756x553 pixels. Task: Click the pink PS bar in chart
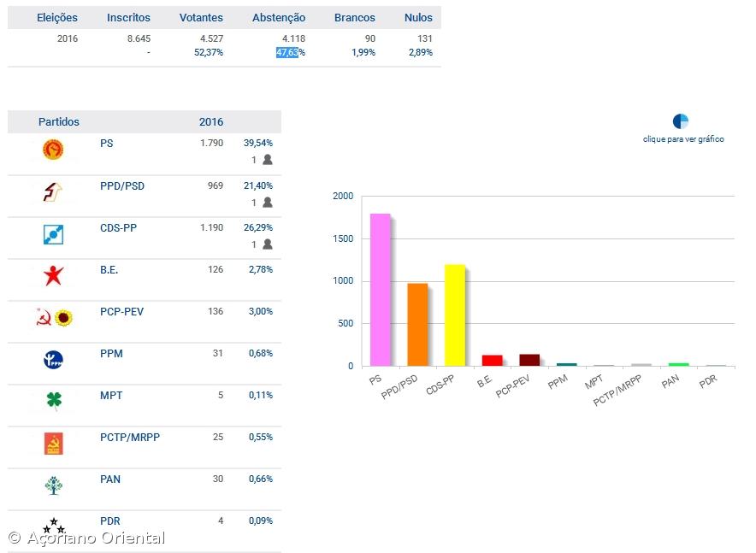380,290
